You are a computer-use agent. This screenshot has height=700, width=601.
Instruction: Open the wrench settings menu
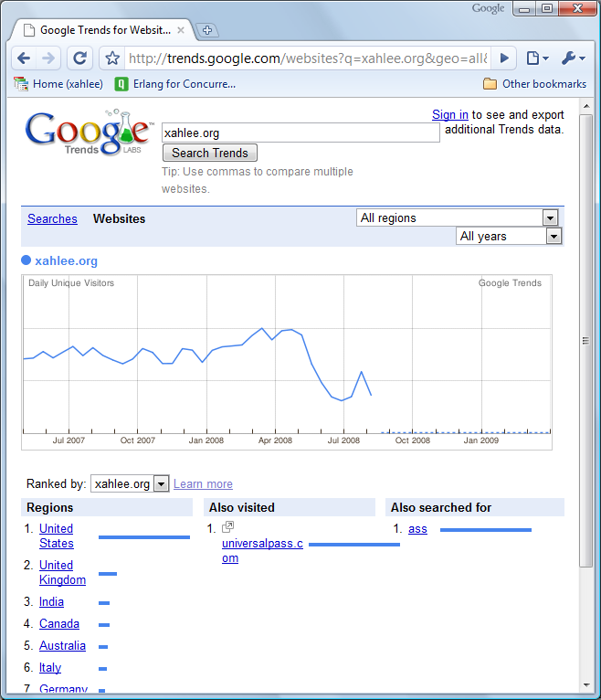point(574,58)
